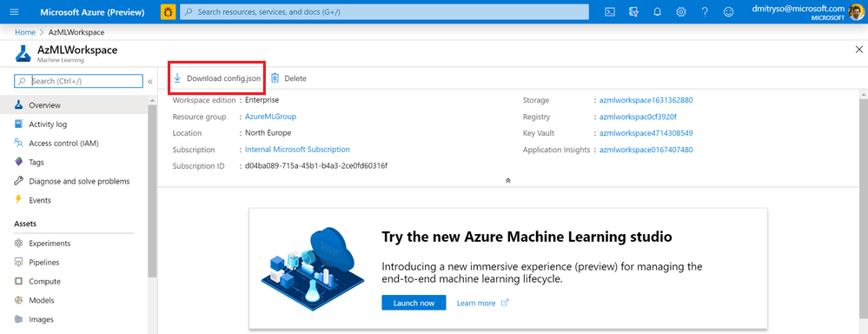Viewport: 868px width, 334px height.
Task: Click the bug feedback icon
Action: tap(168, 11)
